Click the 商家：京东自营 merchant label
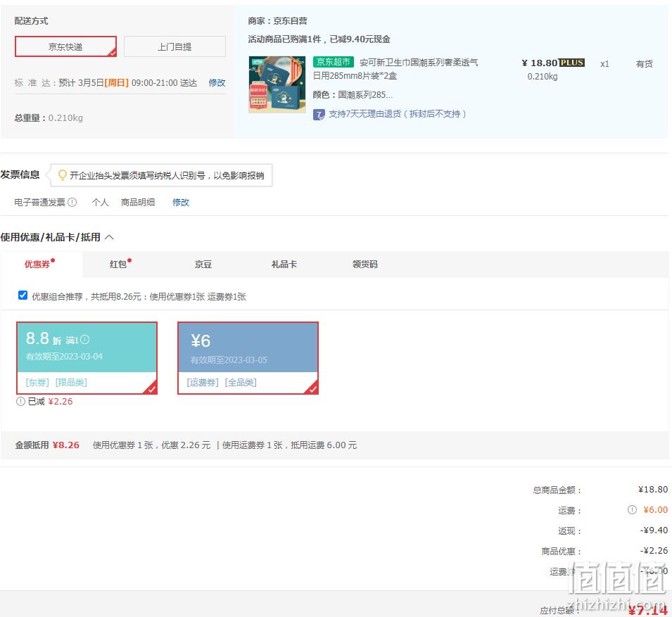672x617 pixels. [277, 20]
